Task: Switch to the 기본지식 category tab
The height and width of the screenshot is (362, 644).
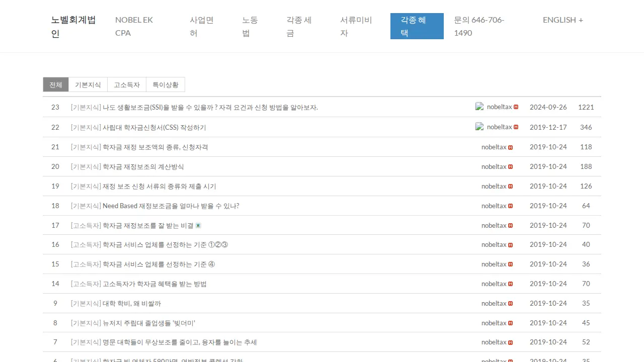Action: coord(88,85)
